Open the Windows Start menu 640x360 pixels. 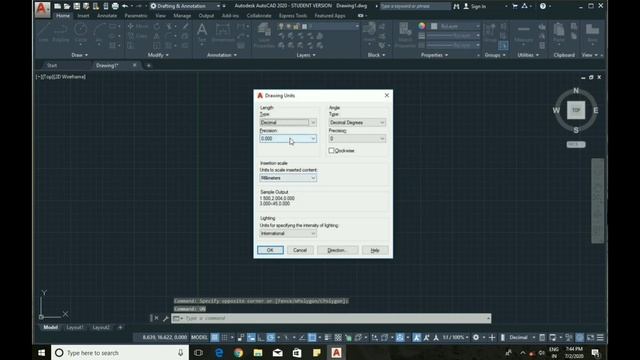coord(42,353)
